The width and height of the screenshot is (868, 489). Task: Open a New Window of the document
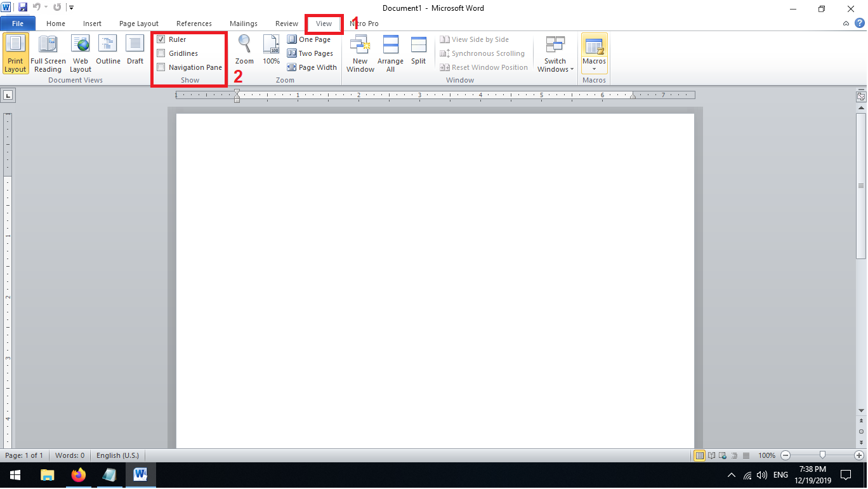coord(360,53)
